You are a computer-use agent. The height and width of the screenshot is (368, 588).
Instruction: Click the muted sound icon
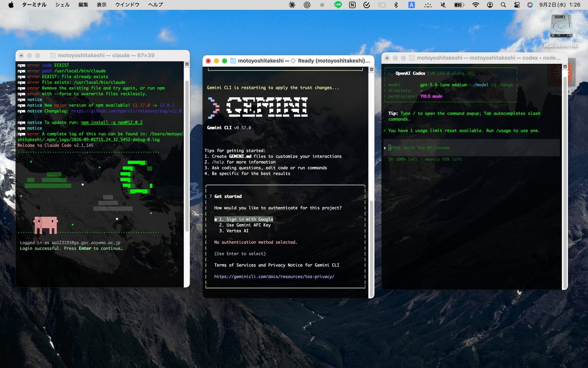pyautogui.click(x=443, y=4)
